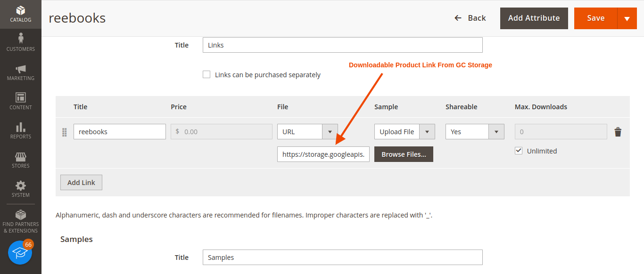Click the back arrow next to Back

[x=457, y=18]
